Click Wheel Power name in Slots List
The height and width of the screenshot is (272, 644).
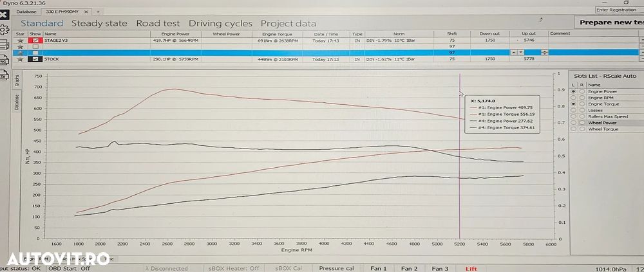point(602,123)
